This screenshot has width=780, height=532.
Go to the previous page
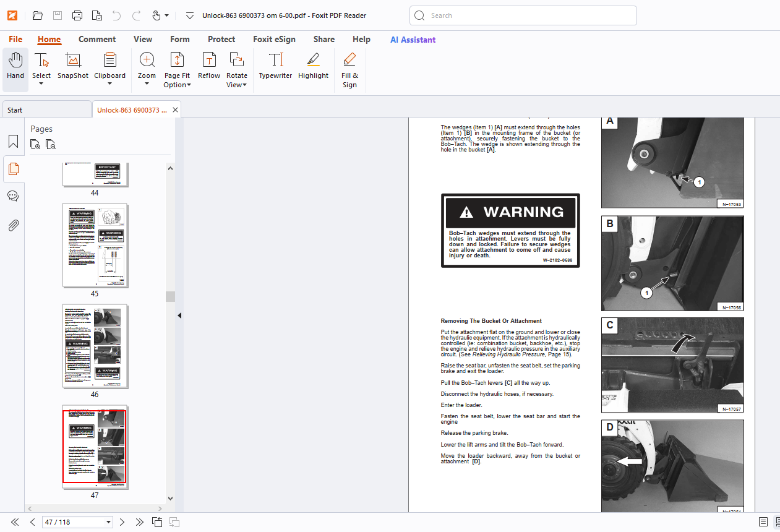33,522
